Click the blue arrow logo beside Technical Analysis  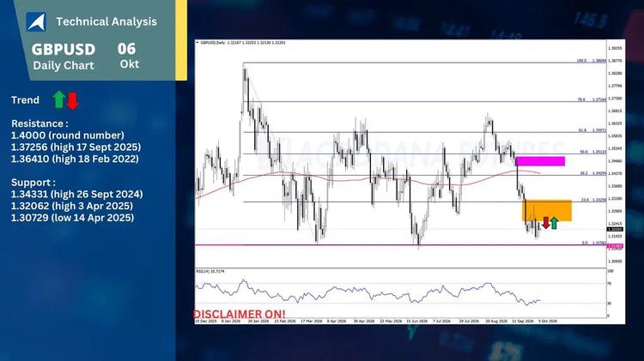pos(36,21)
